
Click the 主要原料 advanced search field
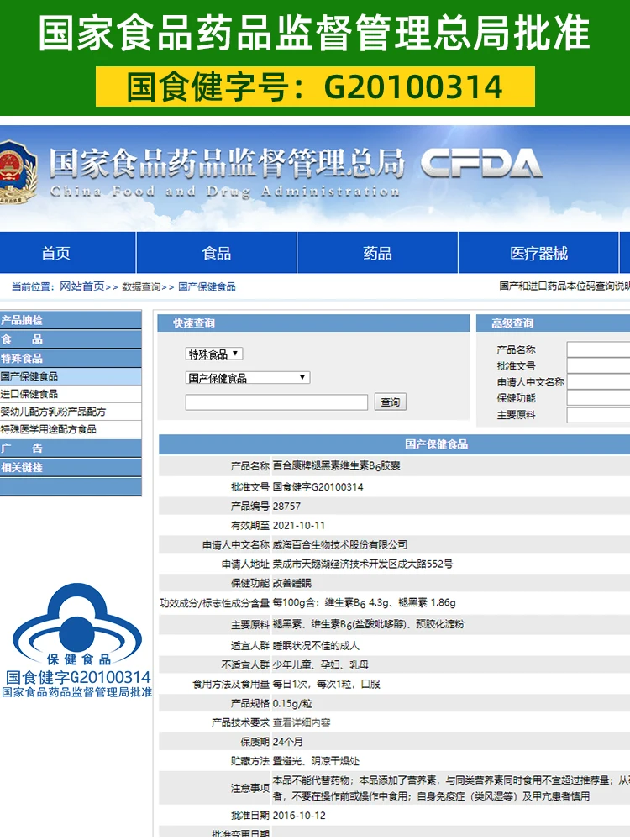[598, 415]
